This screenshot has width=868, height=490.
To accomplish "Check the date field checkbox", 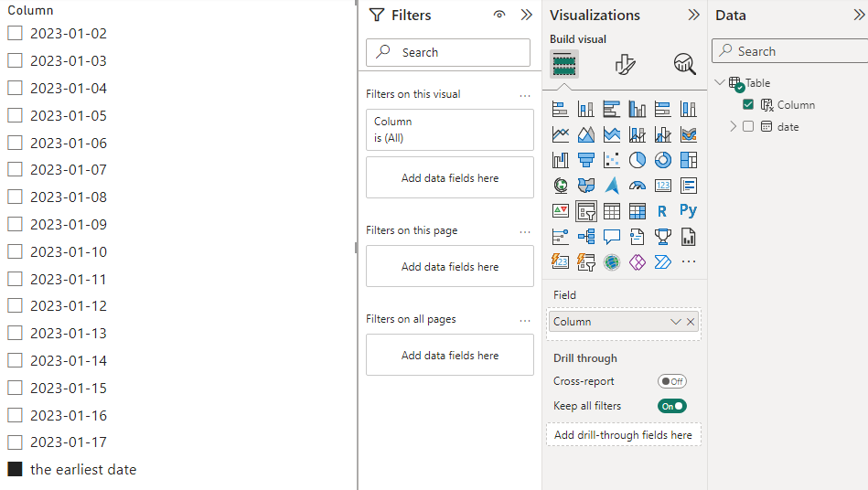I will (x=748, y=127).
